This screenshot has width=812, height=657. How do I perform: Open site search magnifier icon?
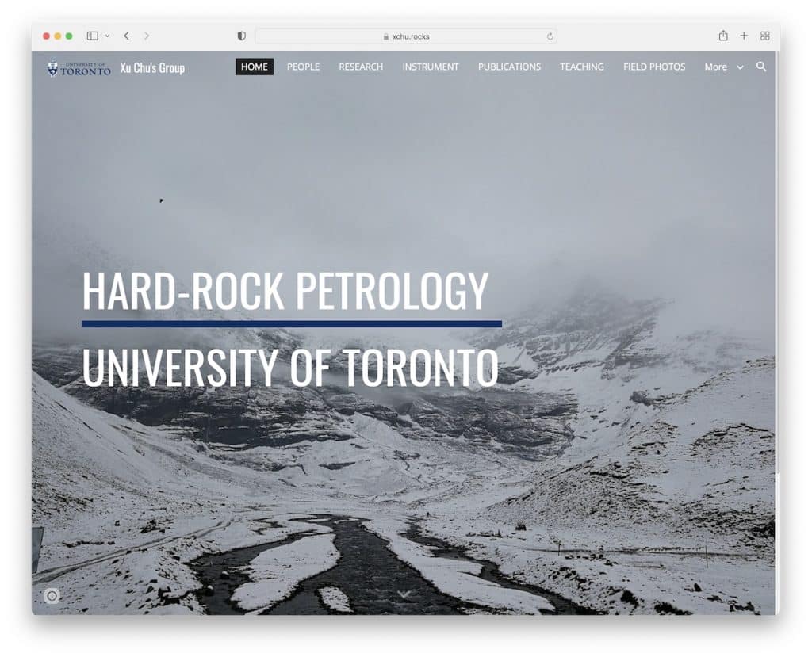pos(760,67)
